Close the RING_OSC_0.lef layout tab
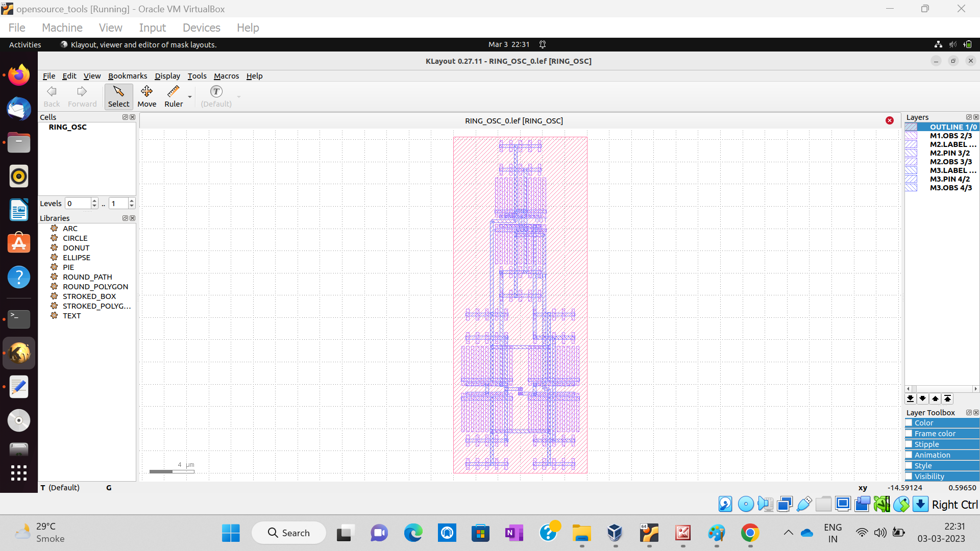Viewport: 980px width, 551px height. click(x=890, y=120)
